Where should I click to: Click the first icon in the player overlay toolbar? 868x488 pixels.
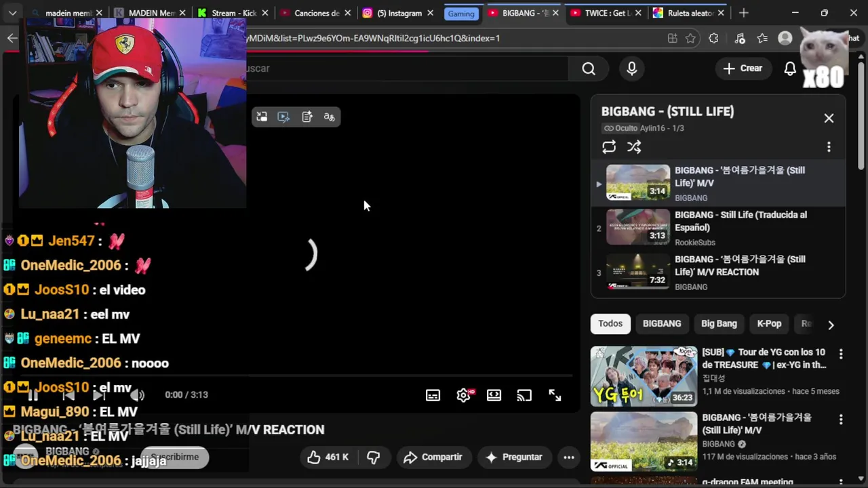pos(262,117)
